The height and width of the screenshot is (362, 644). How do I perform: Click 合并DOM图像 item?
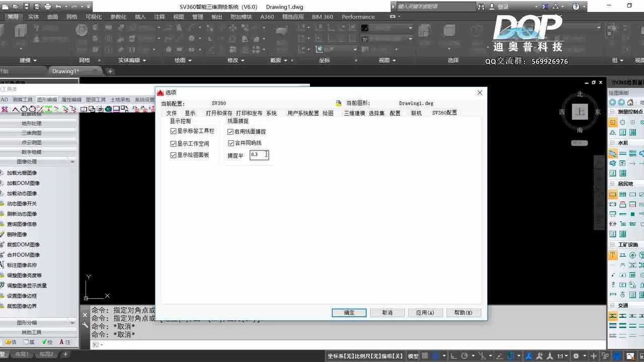pos(23,255)
